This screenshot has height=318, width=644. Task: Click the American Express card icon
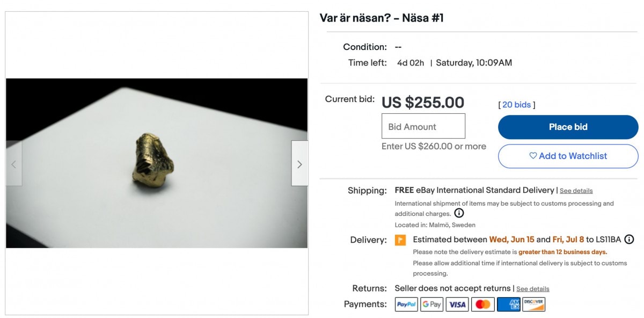click(x=508, y=305)
